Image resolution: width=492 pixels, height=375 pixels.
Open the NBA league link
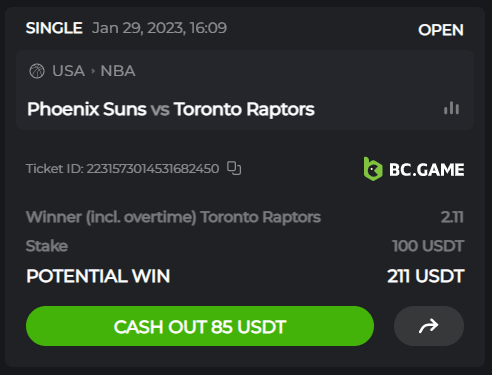pyautogui.click(x=118, y=71)
